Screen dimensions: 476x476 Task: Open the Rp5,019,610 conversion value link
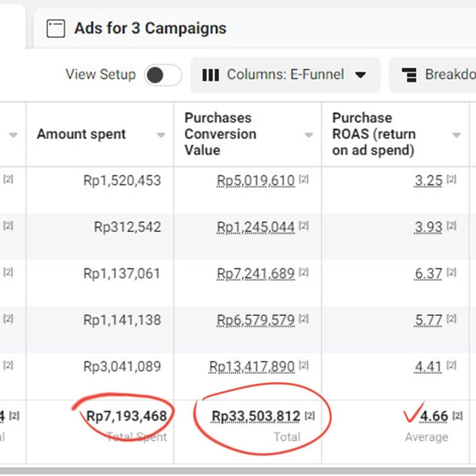pyautogui.click(x=256, y=180)
